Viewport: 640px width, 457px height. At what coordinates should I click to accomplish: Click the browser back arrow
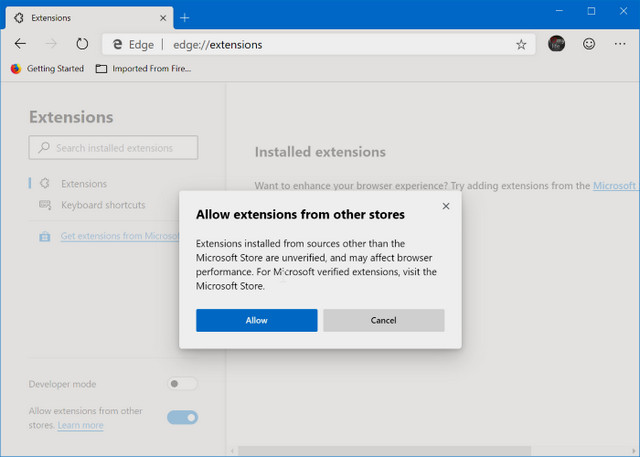(21, 44)
